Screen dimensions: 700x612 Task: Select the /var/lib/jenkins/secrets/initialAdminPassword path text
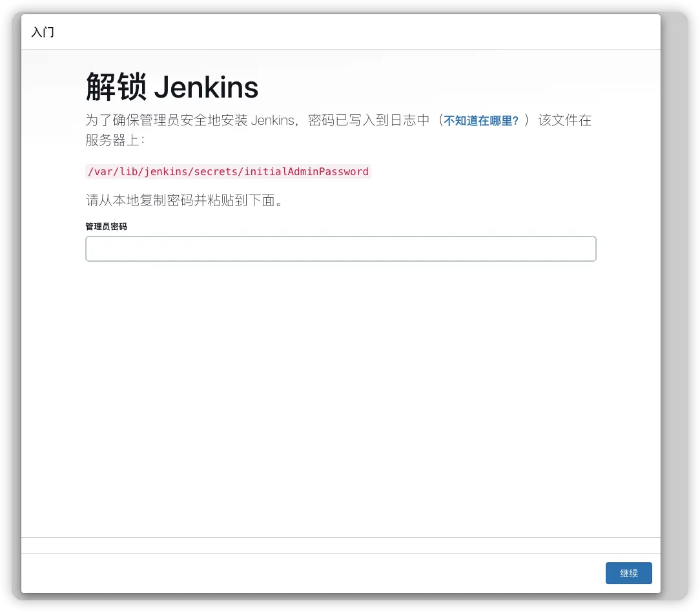click(228, 171)
